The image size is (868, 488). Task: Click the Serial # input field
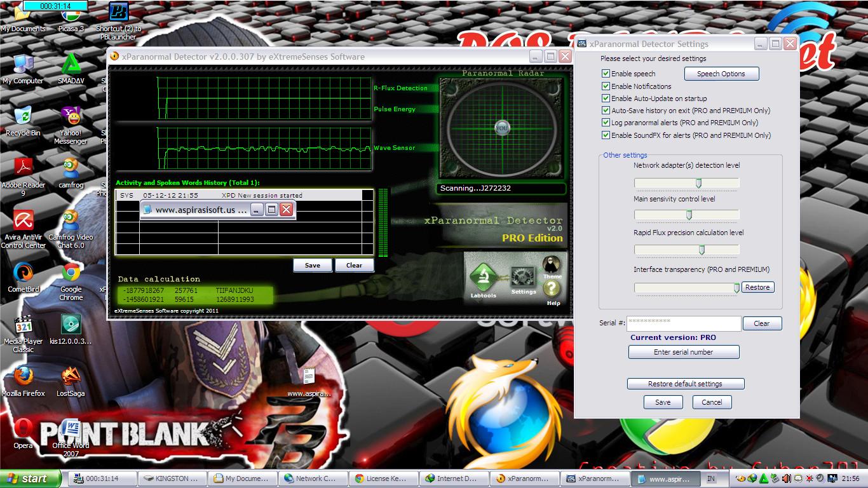click(684, 323)
